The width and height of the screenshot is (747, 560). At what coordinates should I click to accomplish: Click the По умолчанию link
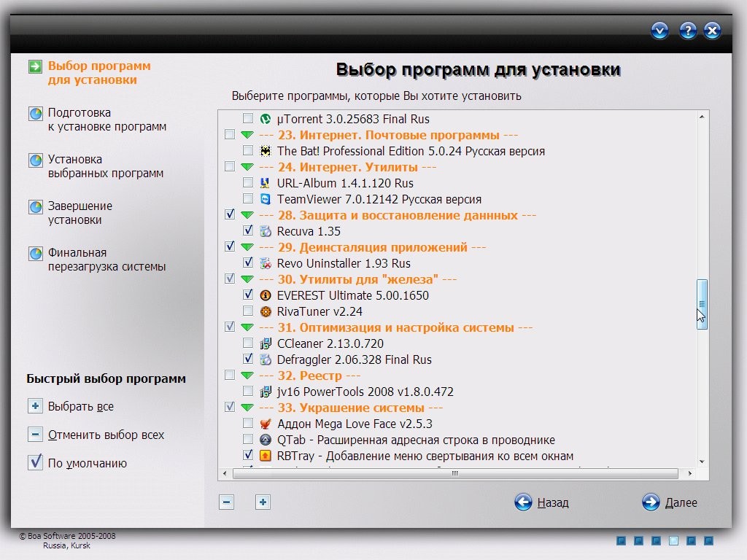[88, 463]
